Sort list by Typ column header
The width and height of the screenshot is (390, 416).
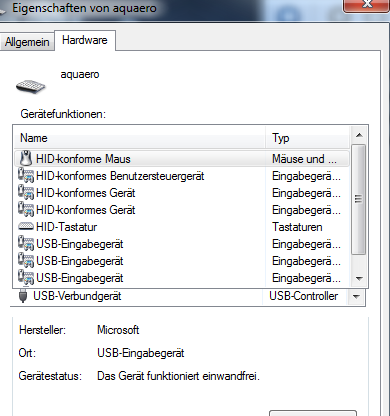click(x=307, y=138)
